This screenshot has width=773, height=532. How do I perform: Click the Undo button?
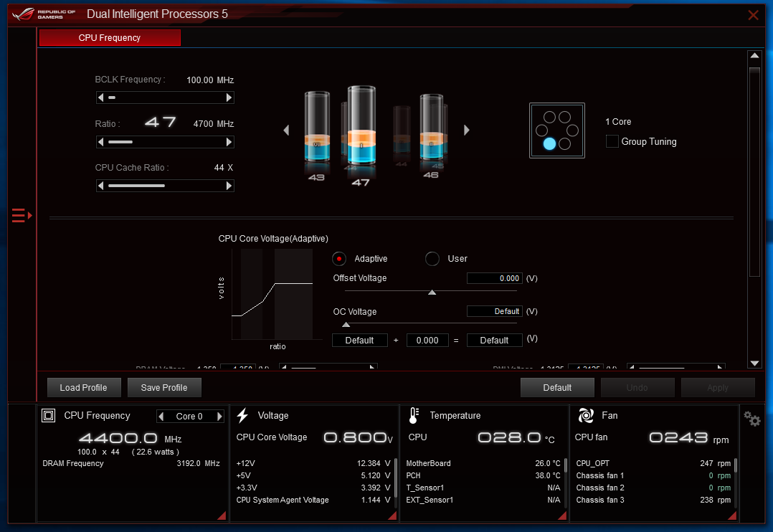[x=637, y=388]
